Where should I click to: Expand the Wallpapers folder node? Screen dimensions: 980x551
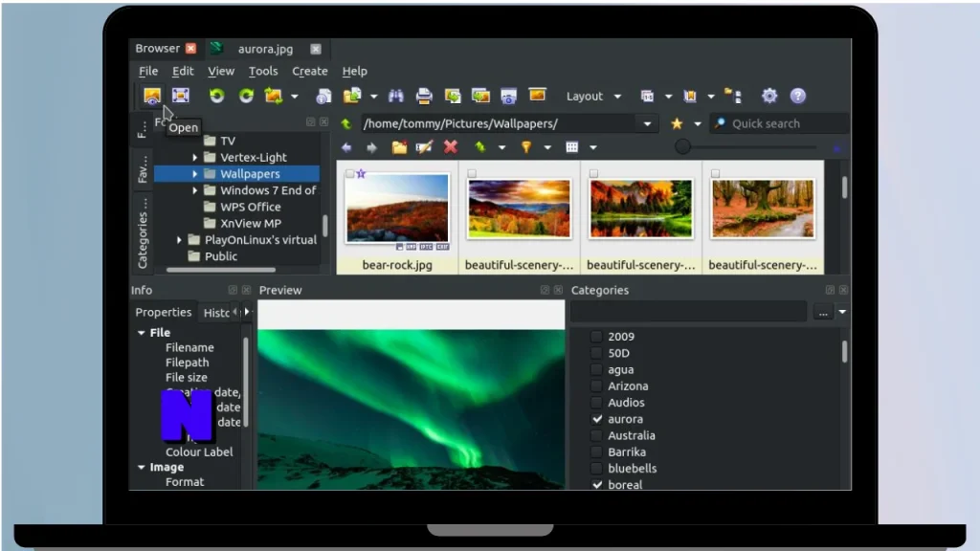coord(195,174)
